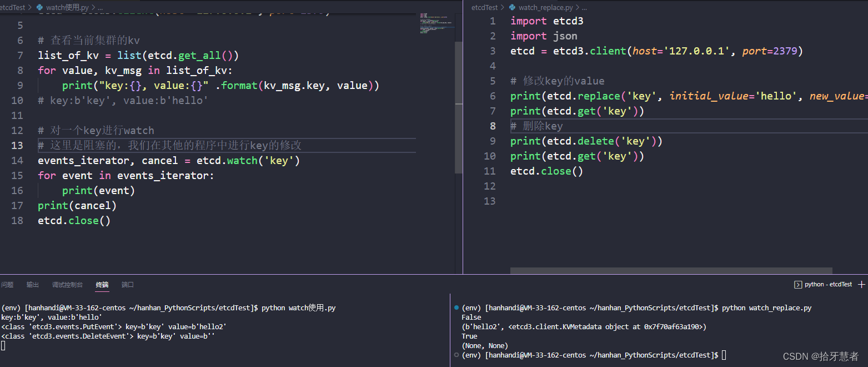The width and height of the screenshot is (868, 367).
Task: Click 'etcd.close()' in right editor
Action: [547, 171]
